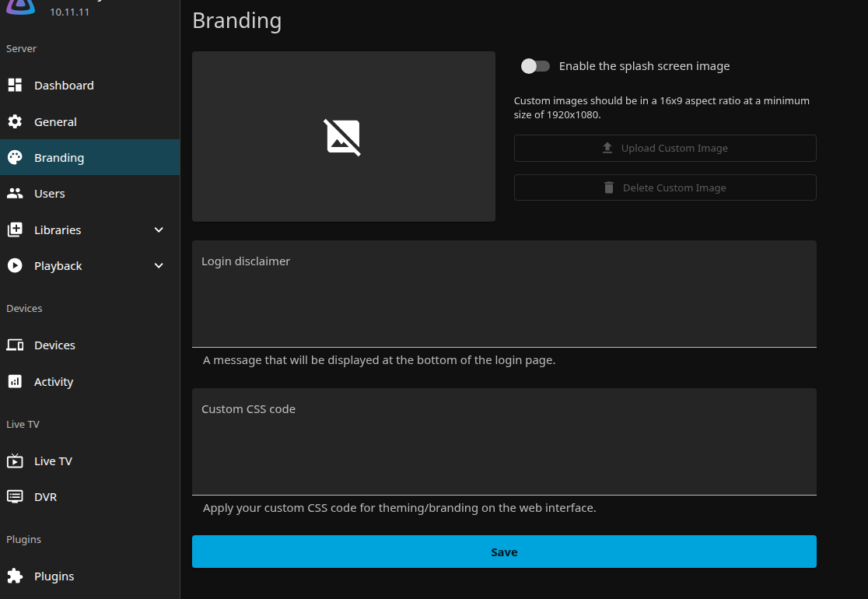
Task: Open the DVR settings
Action: pyautogui.click(x=89, y=497)
